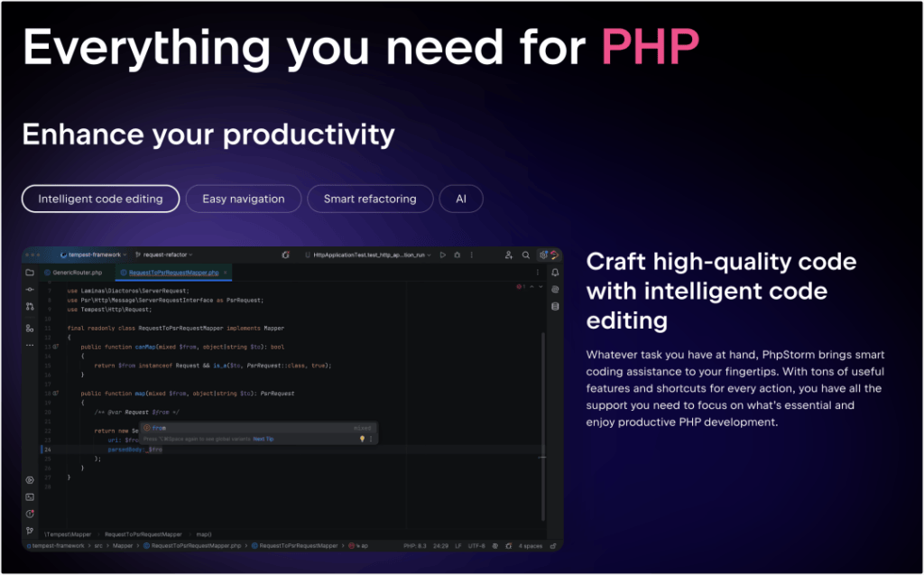Screen dimensions: 924x575
Task: Click the IDE settings gear icon
Action: [542, 255]
